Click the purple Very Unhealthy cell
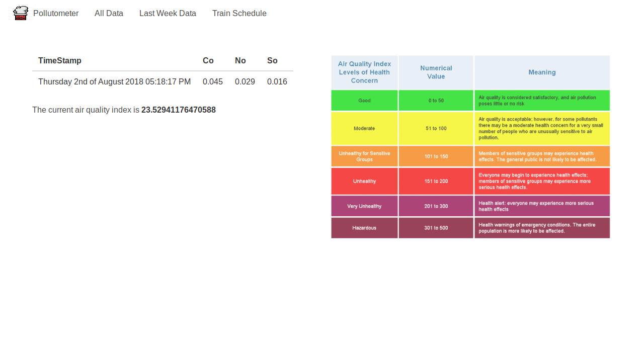644x362 pixels. pos(364,206)
